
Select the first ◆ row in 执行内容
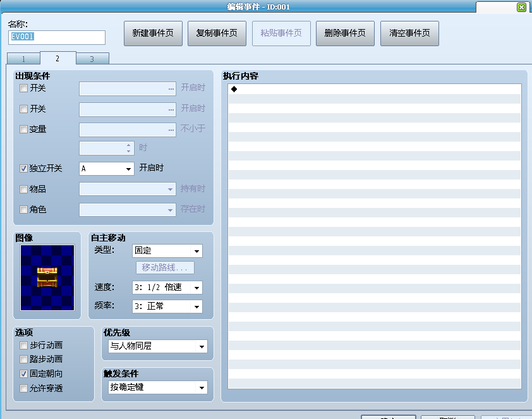tap(375, 89)
